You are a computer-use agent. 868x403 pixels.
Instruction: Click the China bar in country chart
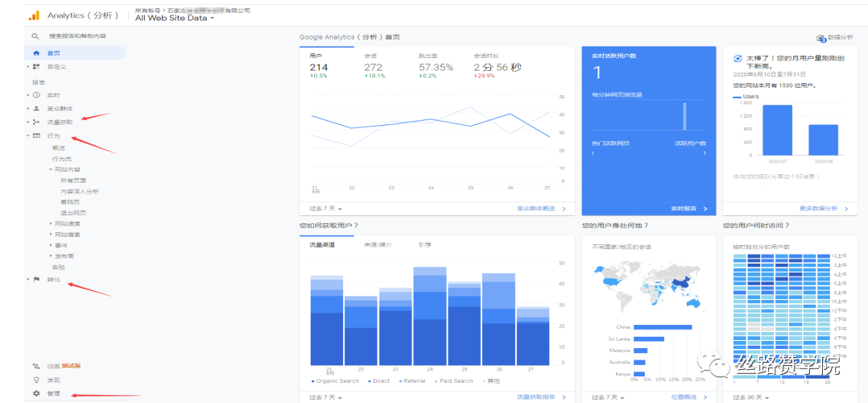(x=663, y=327)
